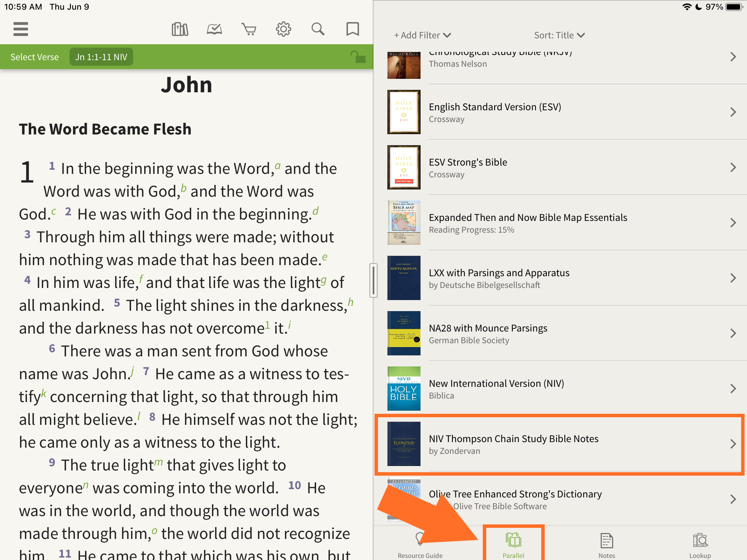Screen dimensions: 747x560
Task: Tap the reading plans checkmark icon
Action: tap(214, 29)
